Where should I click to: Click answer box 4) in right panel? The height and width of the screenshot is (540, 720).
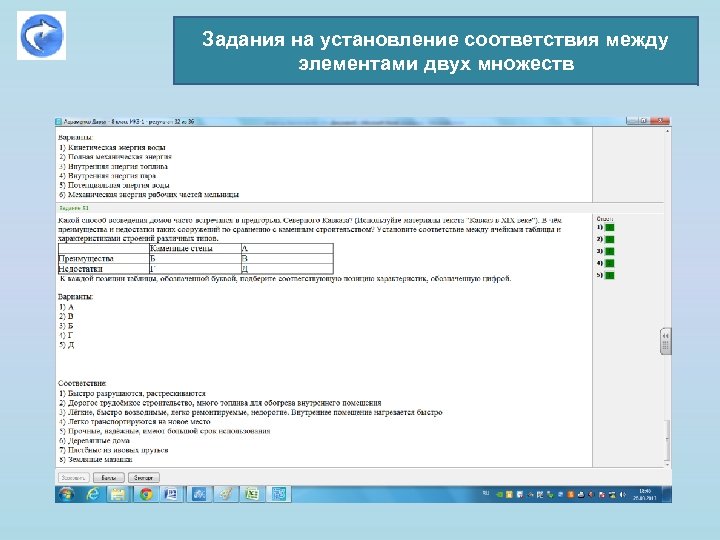(x=609, y=263)
